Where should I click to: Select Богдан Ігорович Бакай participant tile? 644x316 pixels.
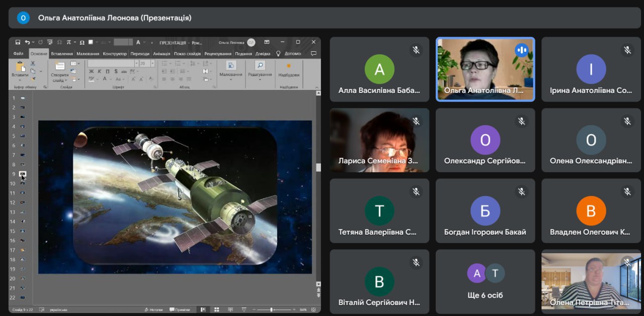485,211
